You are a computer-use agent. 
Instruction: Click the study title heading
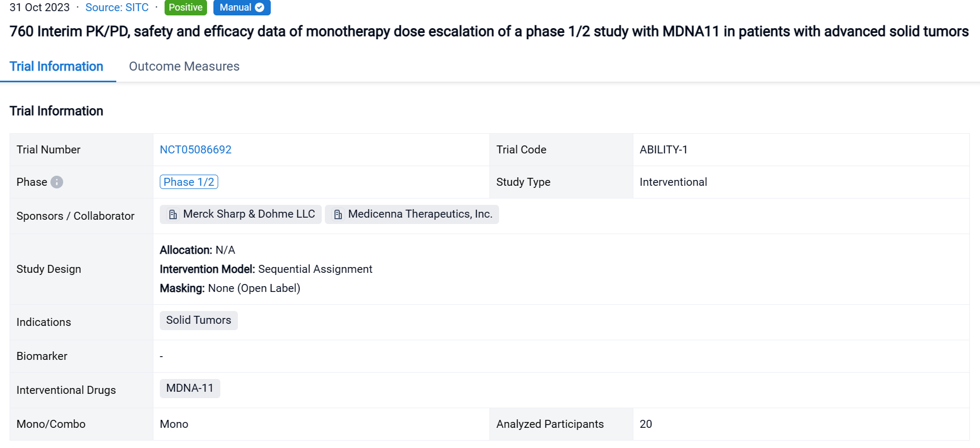[x=488, y=31]
